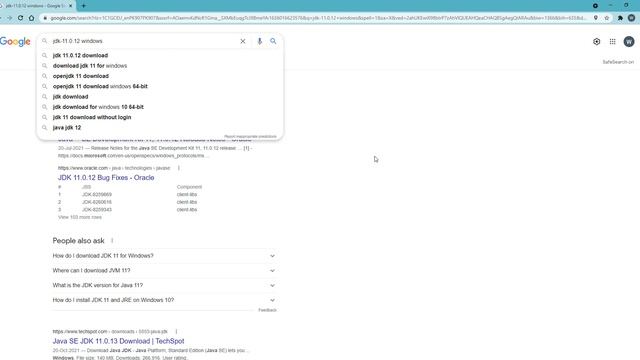The height and width of the screenshot is (360, 640).
Task: Click 'Report inappropriate predictions' link
Action: coord(250,136)
